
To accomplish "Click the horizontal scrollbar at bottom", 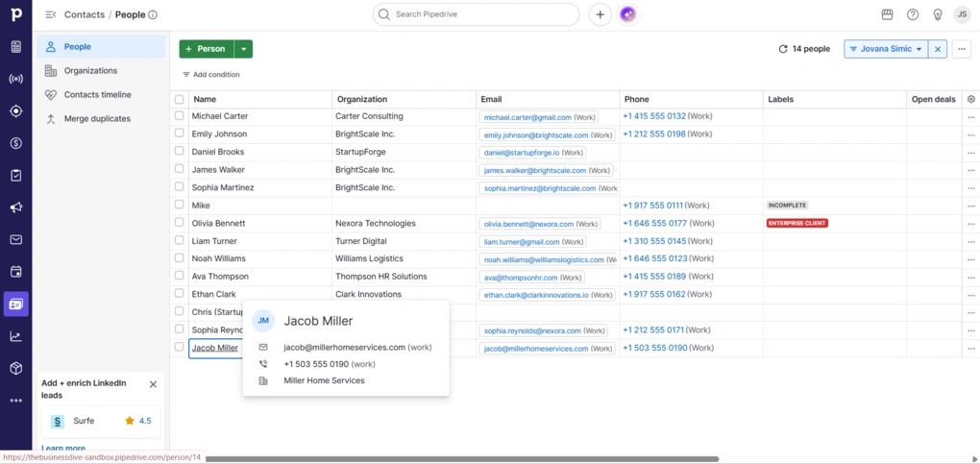I will (x=462, y=459).
